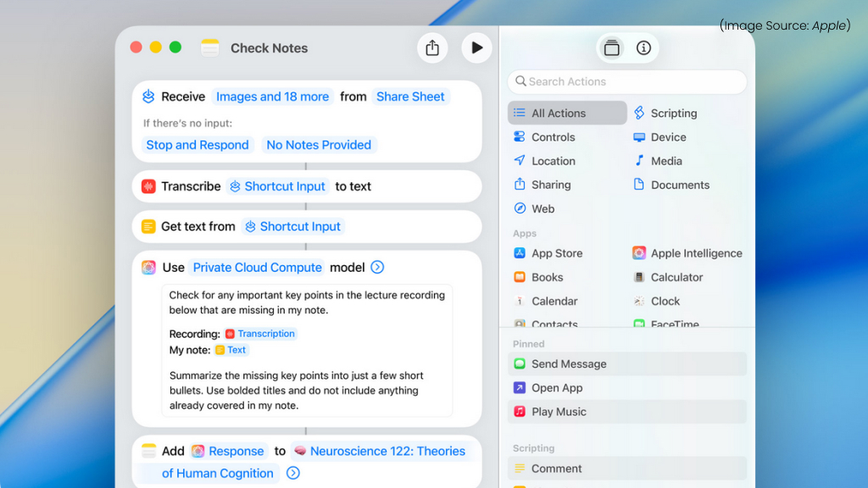Click Shortcut Input in Get text action
Image resolution: width=868 pixels, height=488 pixels.
click(292, 227)
